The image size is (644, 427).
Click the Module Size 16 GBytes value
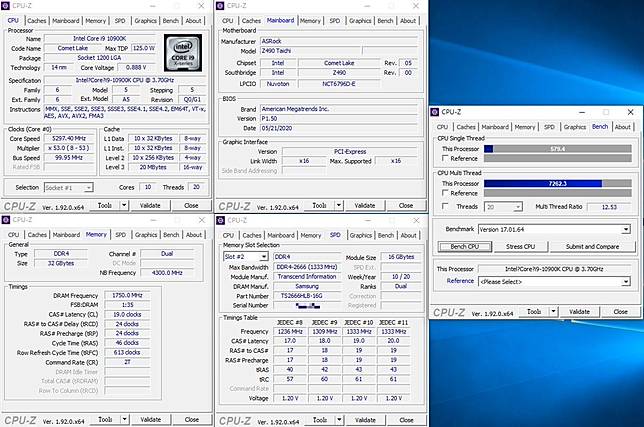[401, 257]
